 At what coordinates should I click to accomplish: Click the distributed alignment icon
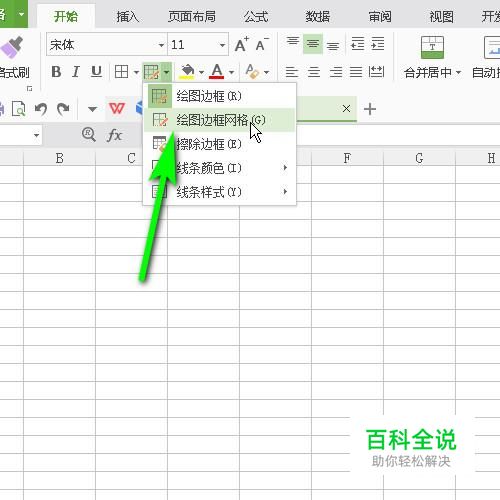377,72
